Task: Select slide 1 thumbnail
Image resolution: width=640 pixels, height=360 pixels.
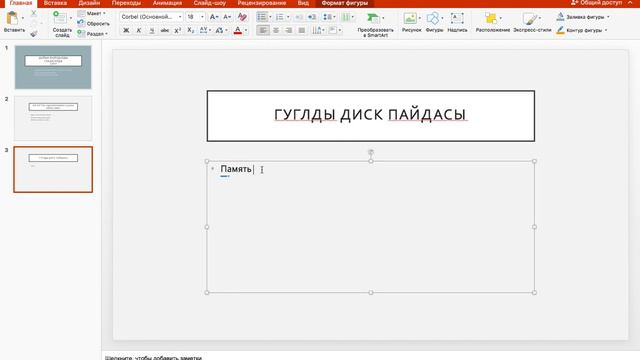Action: pyautogui.click(x=53, y=67)
